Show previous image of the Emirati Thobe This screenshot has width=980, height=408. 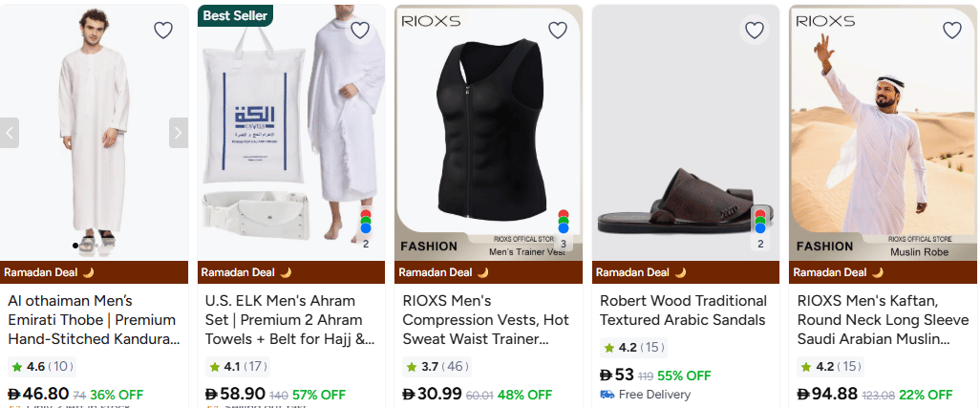pyautogui.click(x=10, y=132)
